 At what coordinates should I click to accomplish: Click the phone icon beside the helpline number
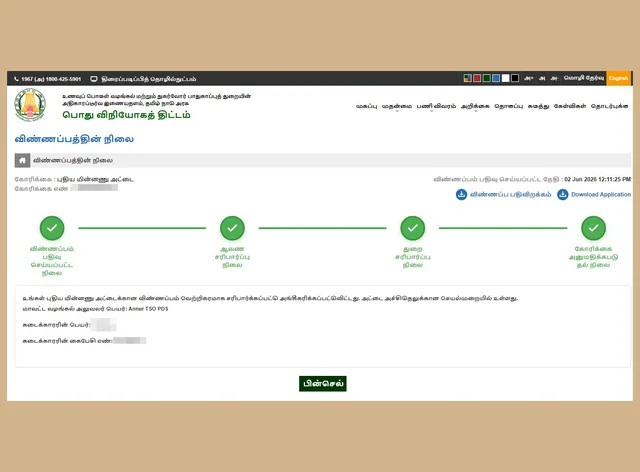pos(17,79)
